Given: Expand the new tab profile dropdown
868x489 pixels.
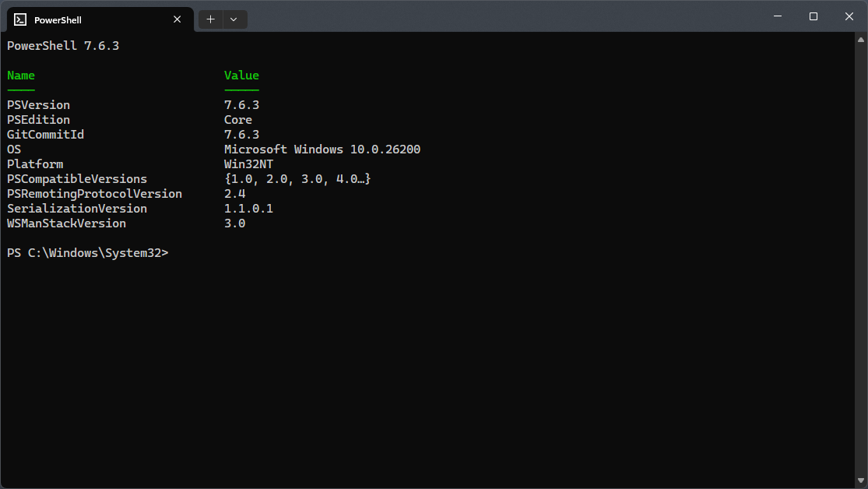Looking at the screenshot, I should coord(234,19).
